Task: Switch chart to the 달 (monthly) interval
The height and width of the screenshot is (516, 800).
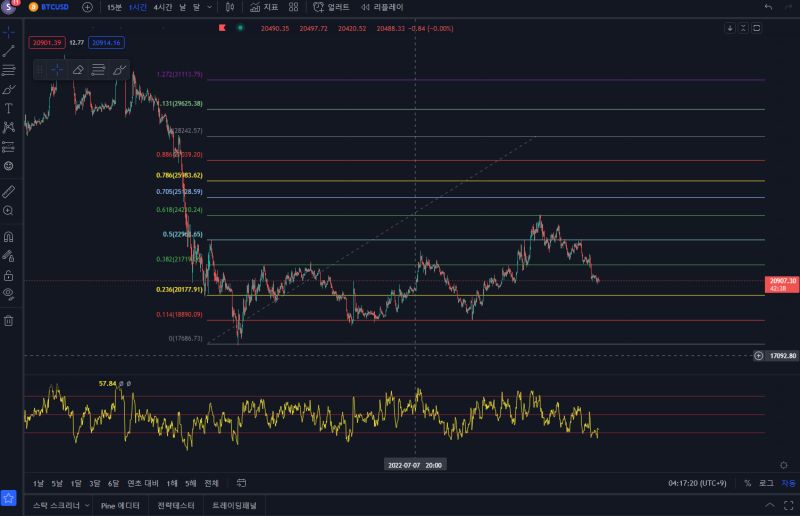Action: (x=196, y=7)
